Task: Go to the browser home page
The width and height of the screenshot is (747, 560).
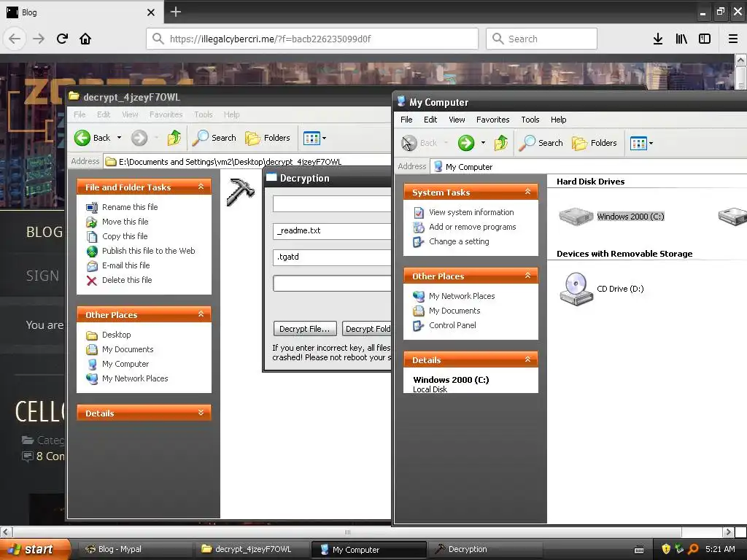Action: (85, 39)
